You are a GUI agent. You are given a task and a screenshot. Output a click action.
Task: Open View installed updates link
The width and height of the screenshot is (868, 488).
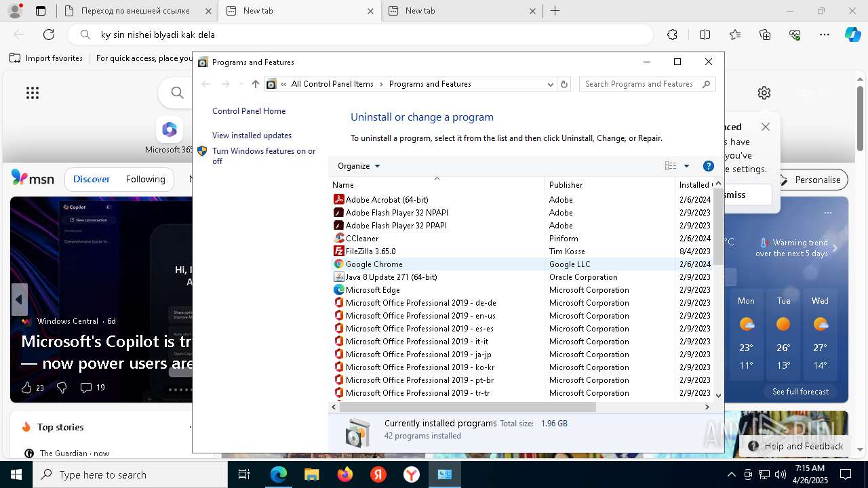(252, 136)
